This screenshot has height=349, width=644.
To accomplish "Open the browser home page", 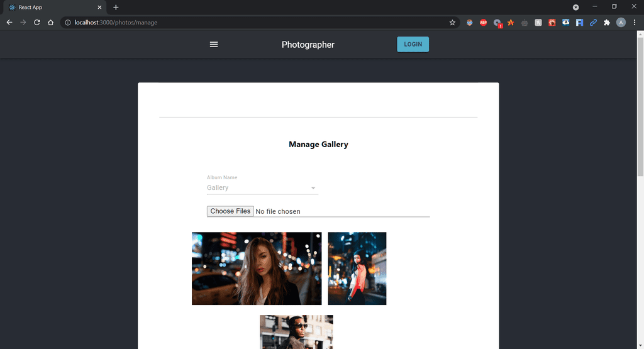I will point(50,23).
